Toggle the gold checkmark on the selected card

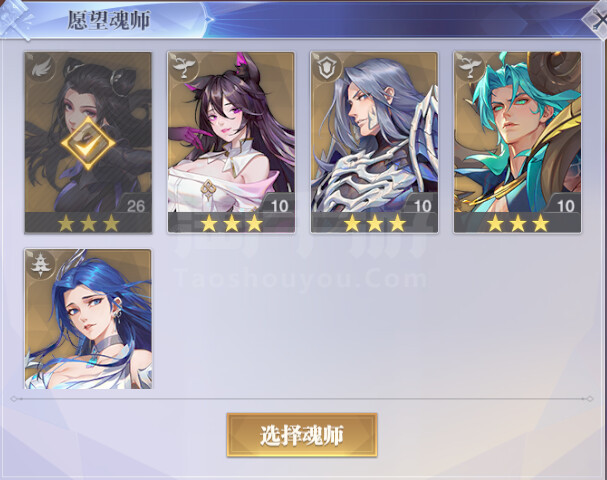tap(88, 144)
